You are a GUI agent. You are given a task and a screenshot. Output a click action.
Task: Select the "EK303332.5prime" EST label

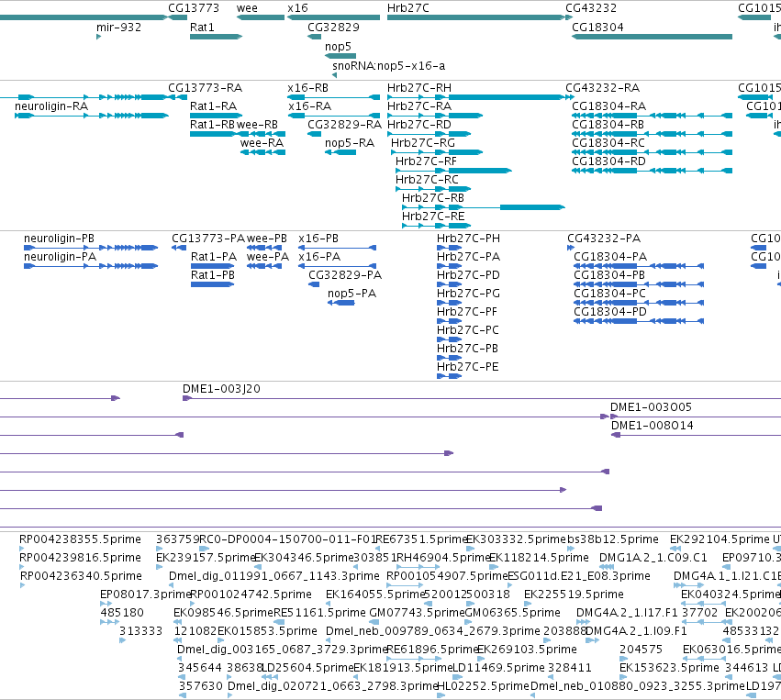tap(516, 539)
